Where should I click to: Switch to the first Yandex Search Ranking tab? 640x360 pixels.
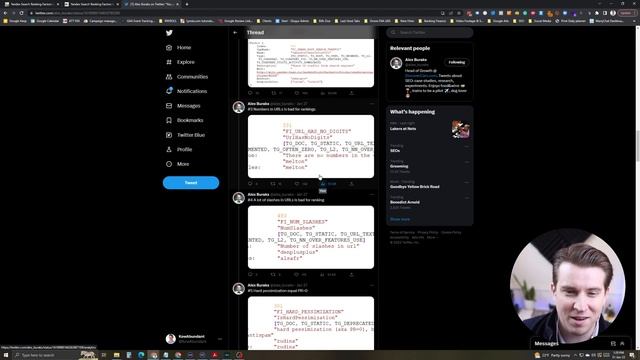pyautogui.click(x=31, y=4)
